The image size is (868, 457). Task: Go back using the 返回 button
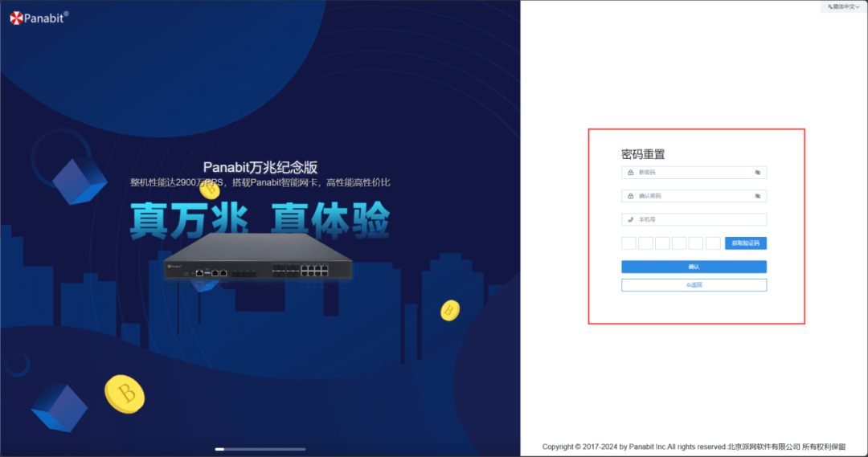(x=694, y=285)
